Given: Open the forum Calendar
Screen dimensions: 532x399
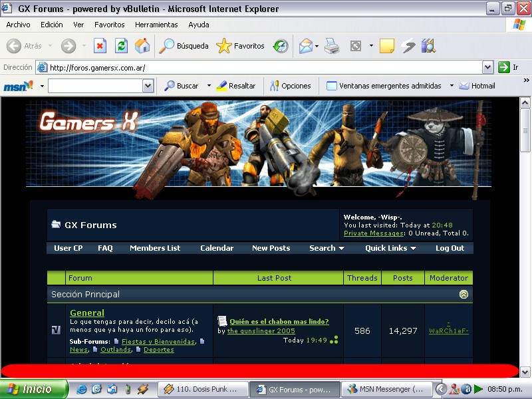Looking at the screenshot, I should [217, 248].
